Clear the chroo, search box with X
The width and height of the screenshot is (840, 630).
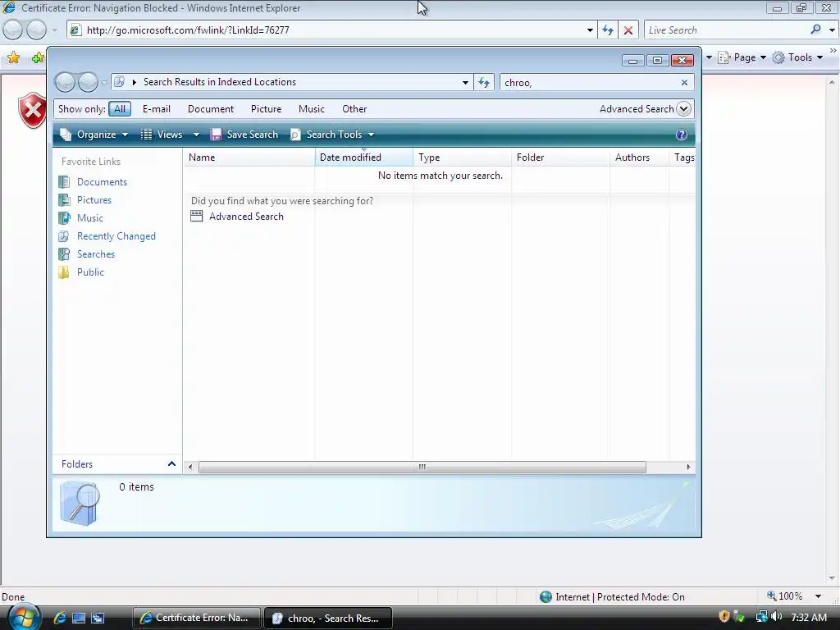point(684,83)
